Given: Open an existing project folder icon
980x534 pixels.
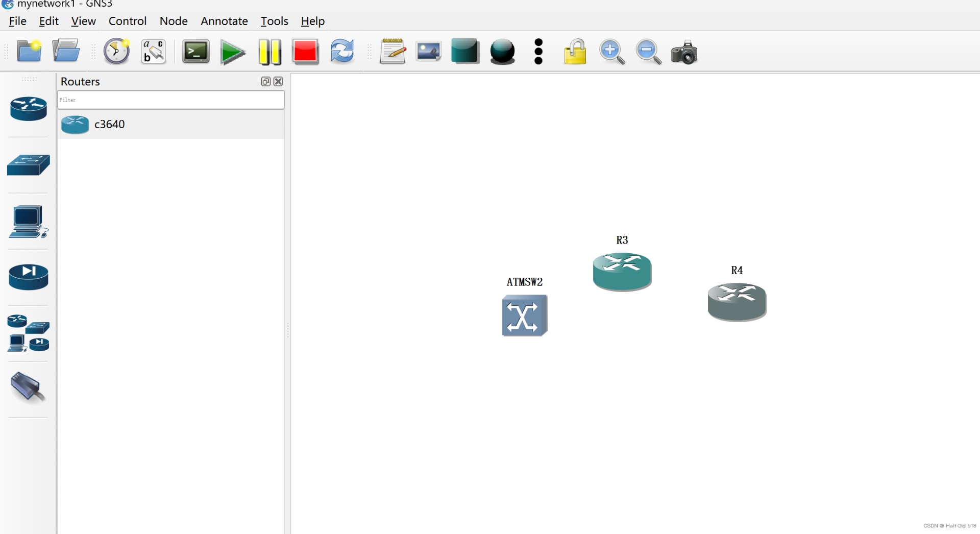Looking at the screenshot, I should 66,52.
